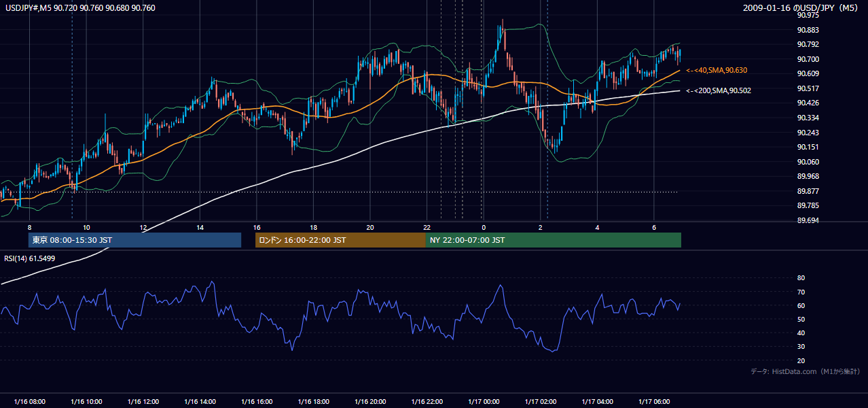868x408 pixels.
Task: Select the London 16:00-22:00 JST session bar
Action: point(340,240)
